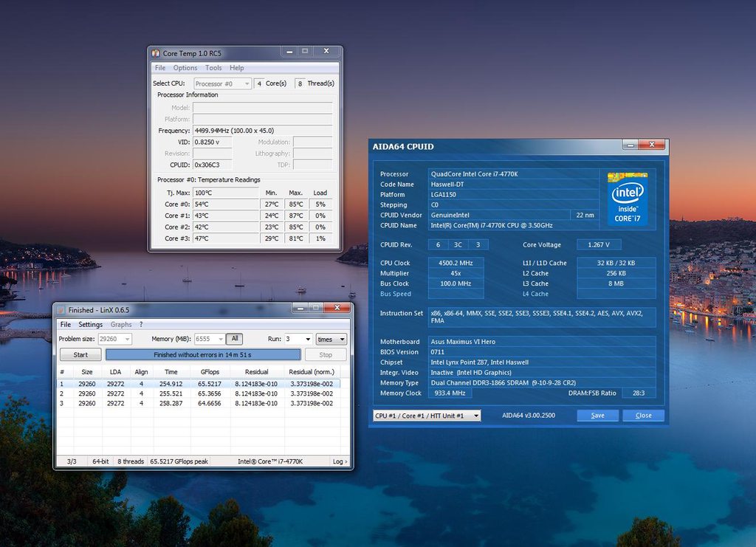
Task: Open Graphs menu in LinX
Action: [x=121, y=324]
